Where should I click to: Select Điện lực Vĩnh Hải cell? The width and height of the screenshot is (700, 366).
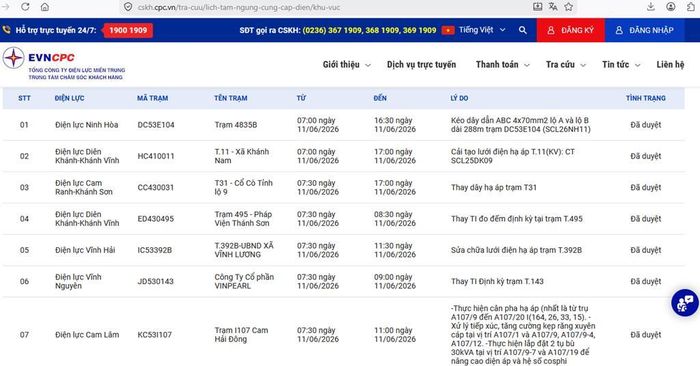(85, 250)
